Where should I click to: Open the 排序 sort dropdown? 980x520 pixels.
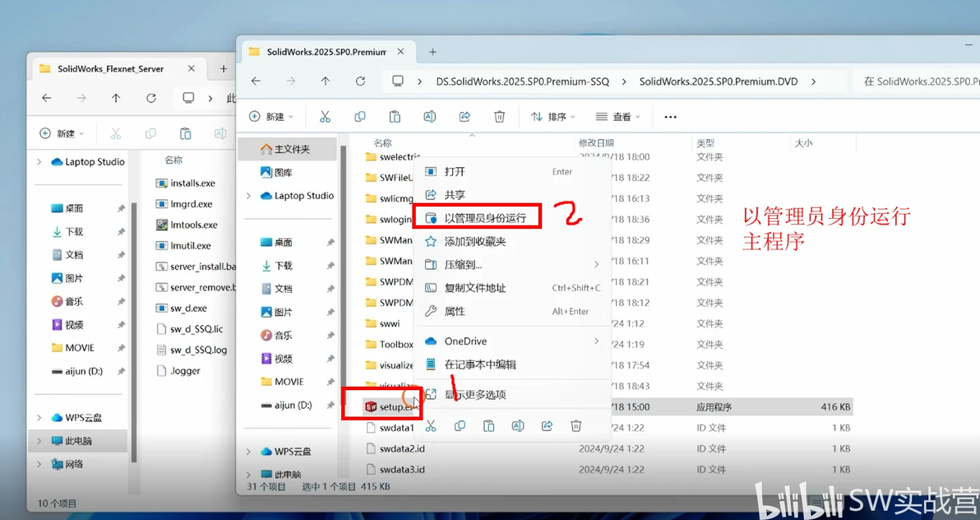pyautogui.click(x=553, y=116)
